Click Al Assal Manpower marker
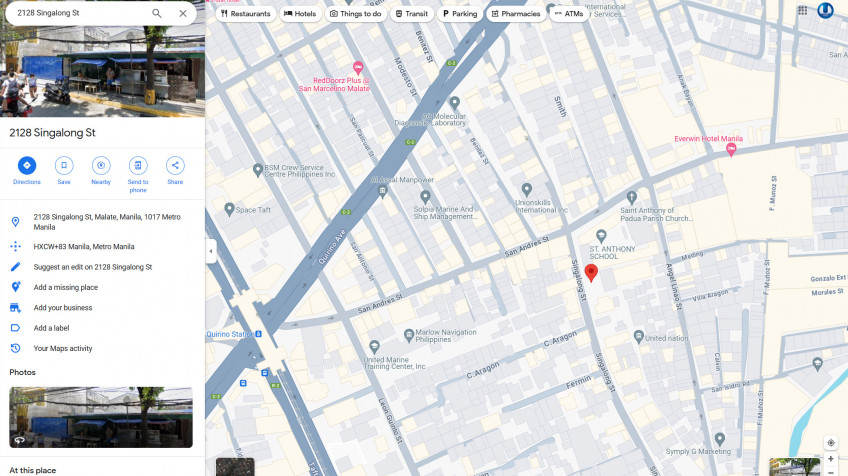This screenshot has height=476, width=848. pos(383,191)
